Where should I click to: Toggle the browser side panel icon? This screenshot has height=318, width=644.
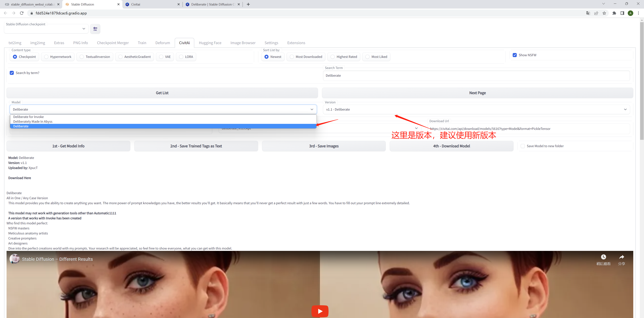[622, 13]
